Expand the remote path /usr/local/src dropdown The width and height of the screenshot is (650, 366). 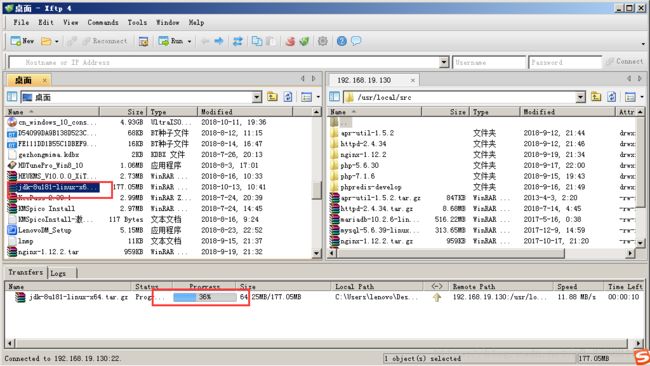click(x=580, y=97)
